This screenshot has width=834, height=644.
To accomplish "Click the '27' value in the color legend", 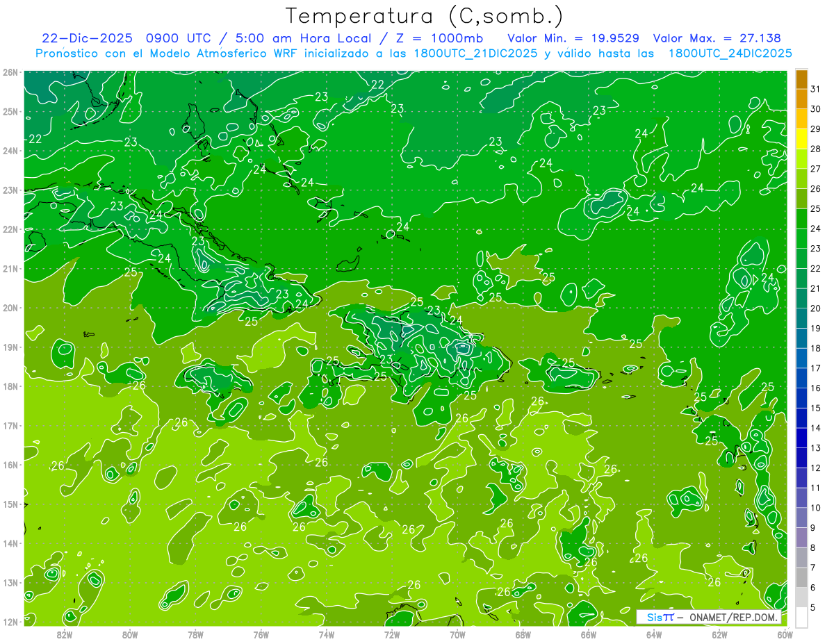I will click(816, 169).
